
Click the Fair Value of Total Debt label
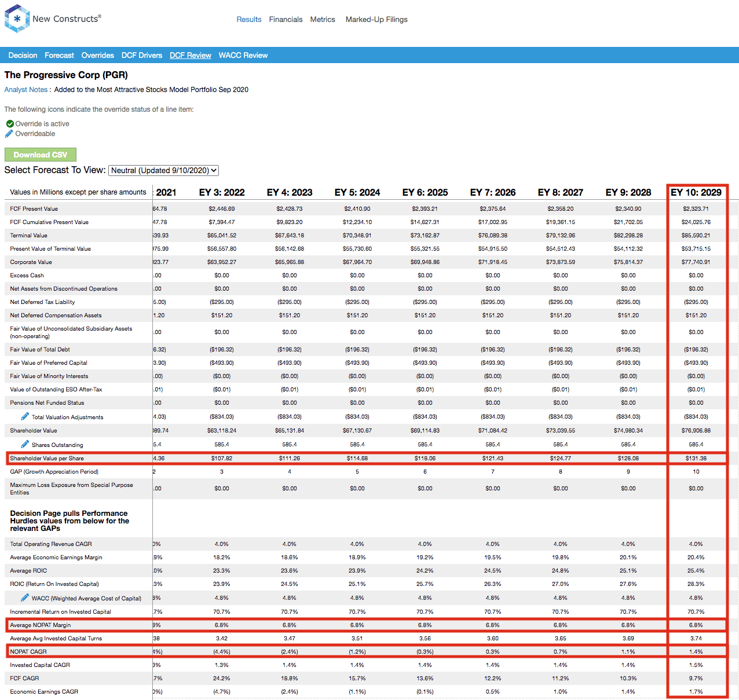40,349
